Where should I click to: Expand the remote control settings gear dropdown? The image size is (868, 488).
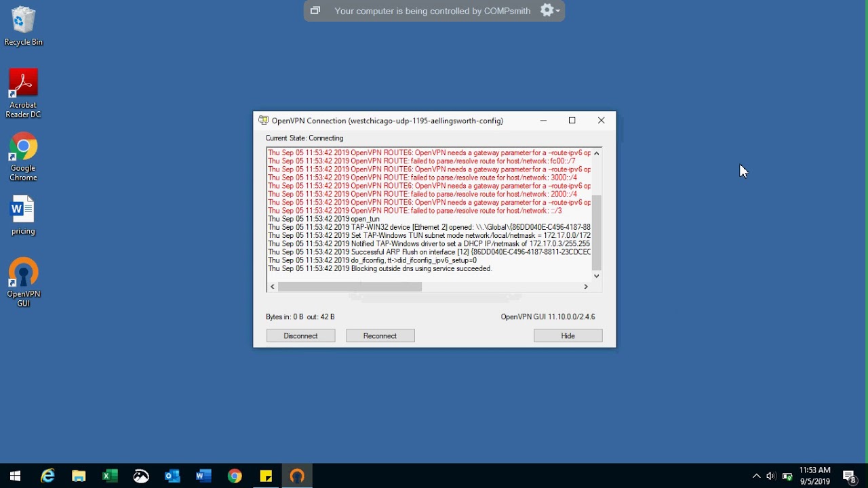click(x=549, y=10)
